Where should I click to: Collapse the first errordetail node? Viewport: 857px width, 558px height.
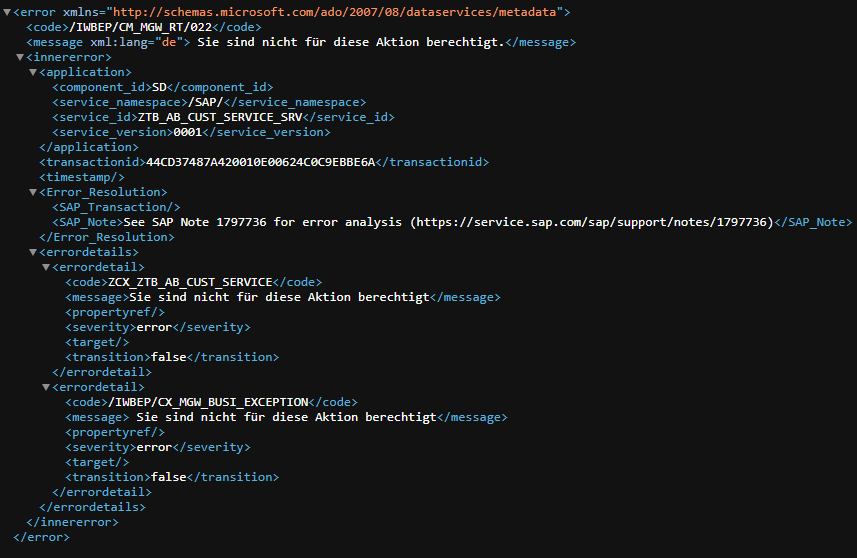[x=46, y=267]
